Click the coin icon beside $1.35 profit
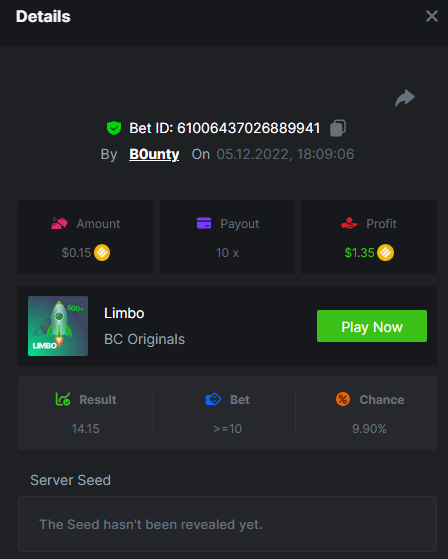 386,253
